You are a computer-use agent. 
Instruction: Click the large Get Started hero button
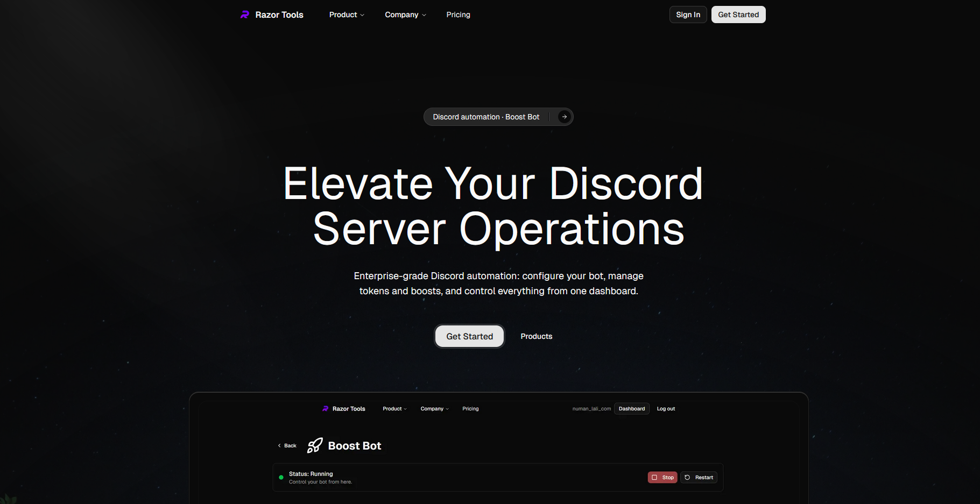(x=469, y=336)
